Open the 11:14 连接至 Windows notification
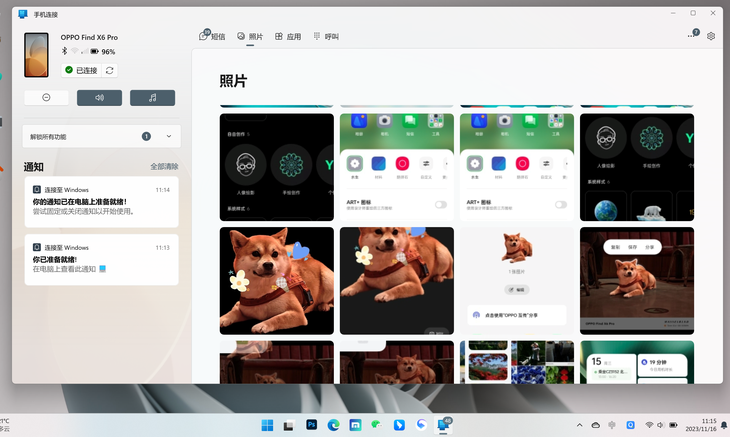 101,201
